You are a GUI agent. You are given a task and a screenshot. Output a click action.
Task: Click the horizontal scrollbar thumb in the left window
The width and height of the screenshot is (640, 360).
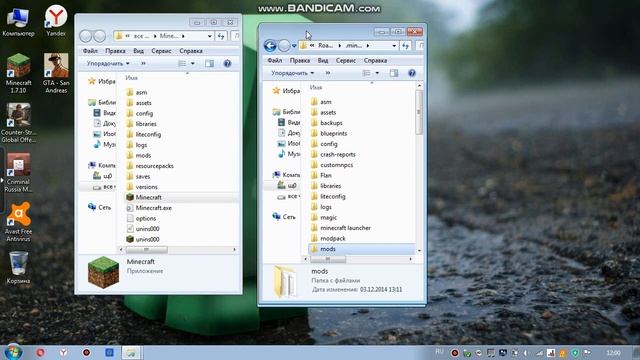coord(146,249)
